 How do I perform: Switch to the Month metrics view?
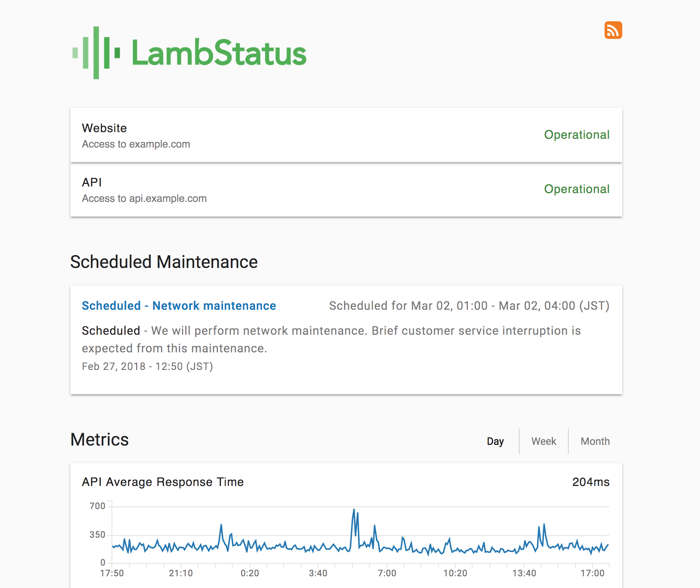[x=595, y=441]
